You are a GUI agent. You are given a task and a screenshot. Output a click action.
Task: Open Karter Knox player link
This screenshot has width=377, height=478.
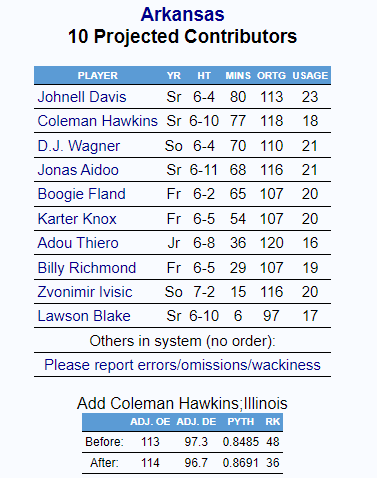click(x=77, y=219)
